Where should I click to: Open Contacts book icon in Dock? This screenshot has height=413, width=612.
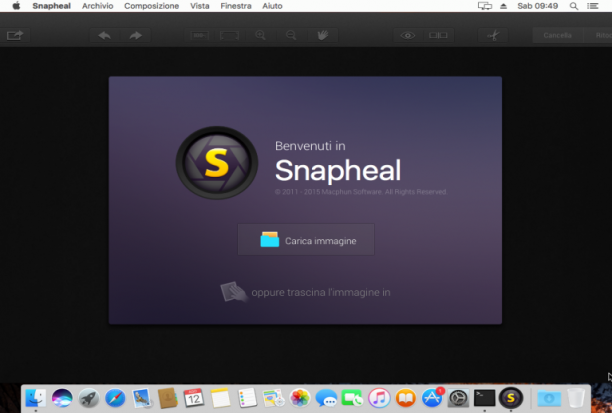[x=168, y=398]
